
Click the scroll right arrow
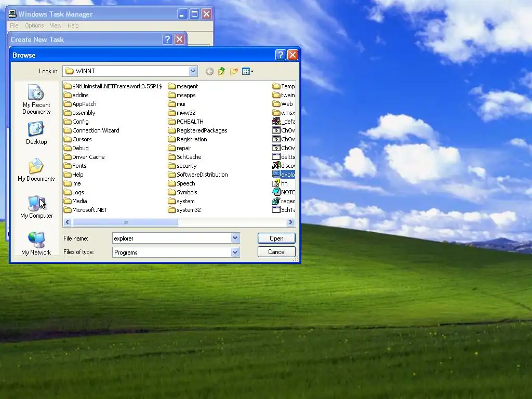(290, 222)
